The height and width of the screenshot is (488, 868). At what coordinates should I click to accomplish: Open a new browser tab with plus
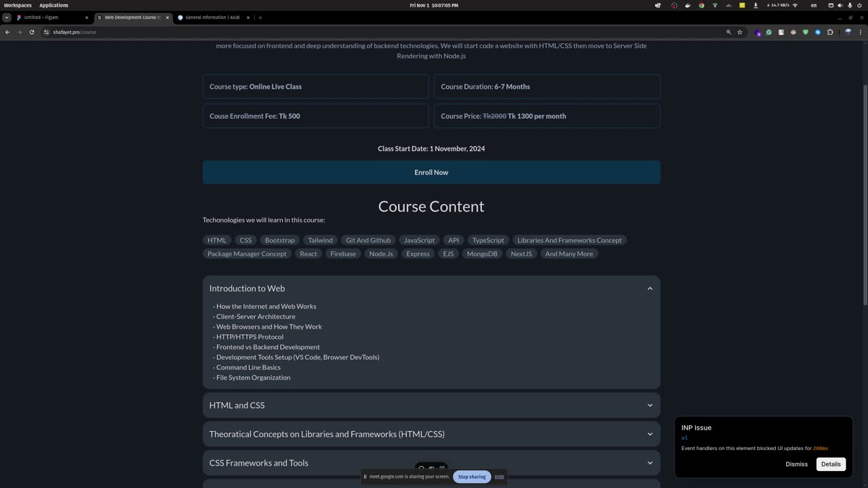coord(260,18)
